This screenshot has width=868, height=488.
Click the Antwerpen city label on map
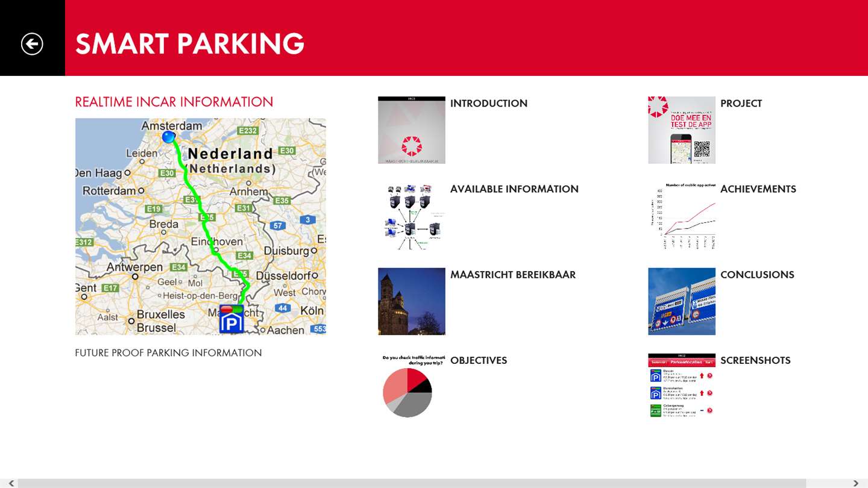coord(135,267)
